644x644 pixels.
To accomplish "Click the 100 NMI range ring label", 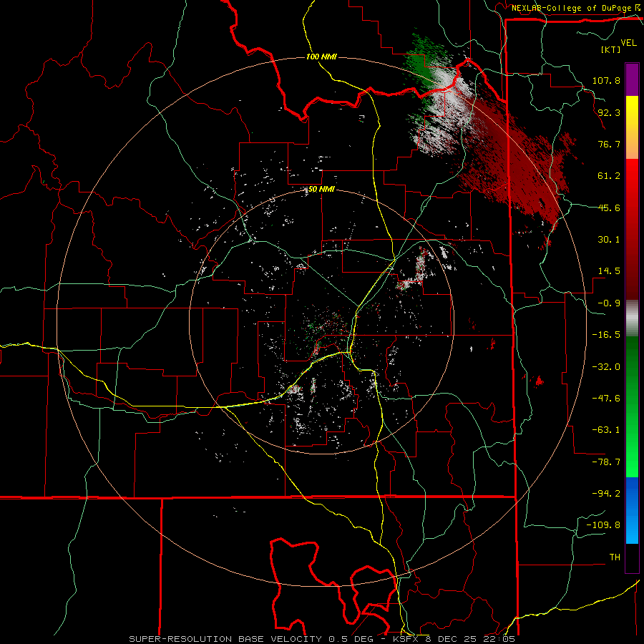I will tap(321, 57).
